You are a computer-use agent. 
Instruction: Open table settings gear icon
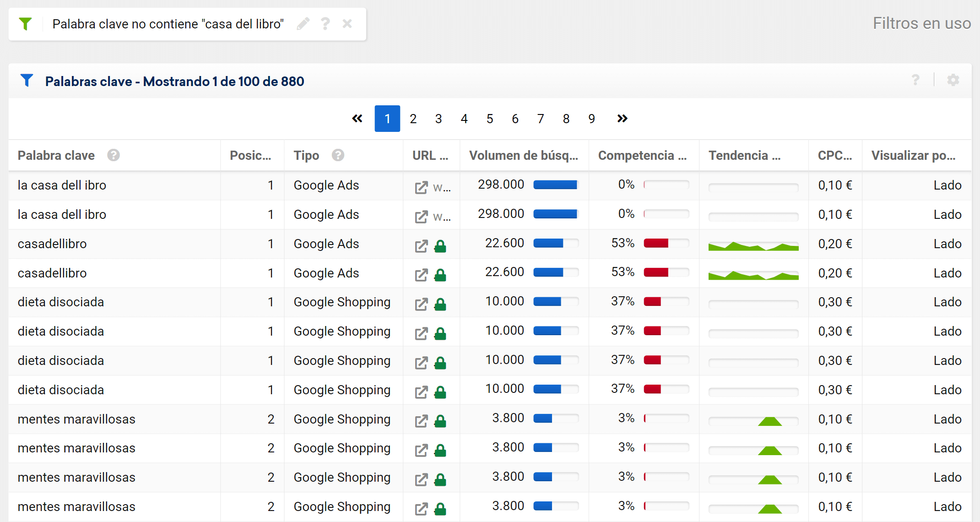pyautogui.click(x=953, y=80)
